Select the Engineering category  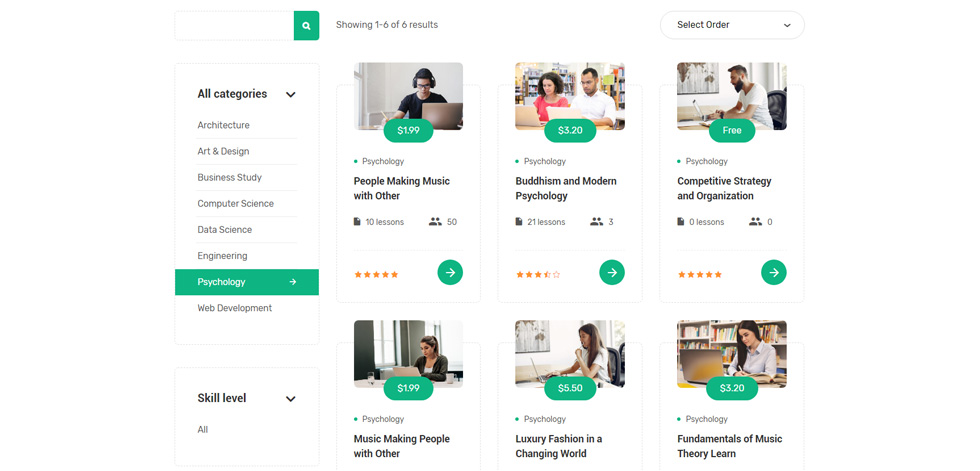pyautogui.click(x=222, y=256)
